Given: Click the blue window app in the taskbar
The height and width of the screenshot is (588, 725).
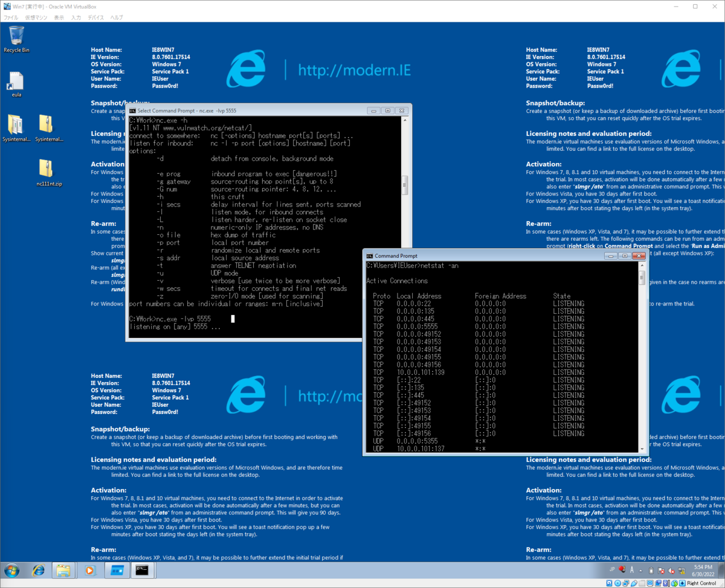Looking at the screenshot, I should pyautogui.click(x=117, y=570).
